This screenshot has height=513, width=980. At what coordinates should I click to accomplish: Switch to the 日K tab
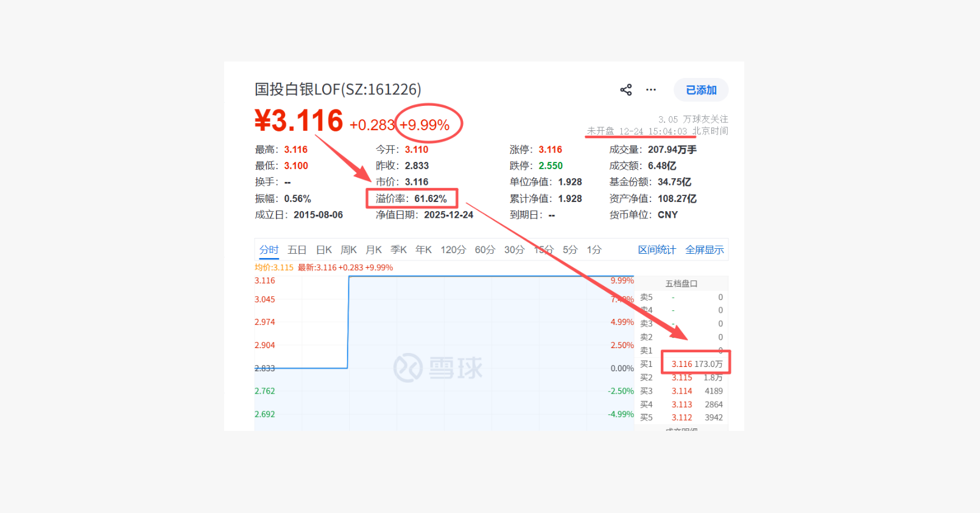[x=324, y=250]
